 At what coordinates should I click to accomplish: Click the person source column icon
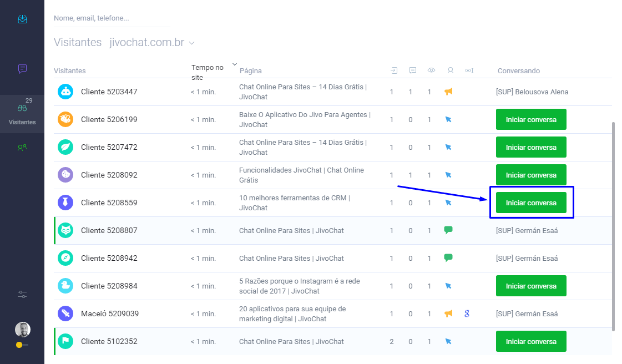click(x=450, y=70)
